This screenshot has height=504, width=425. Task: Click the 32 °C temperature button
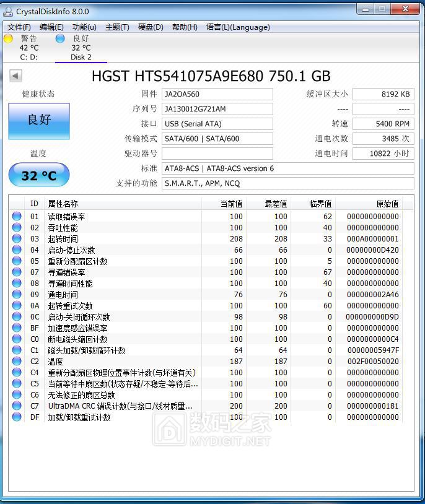39,175
